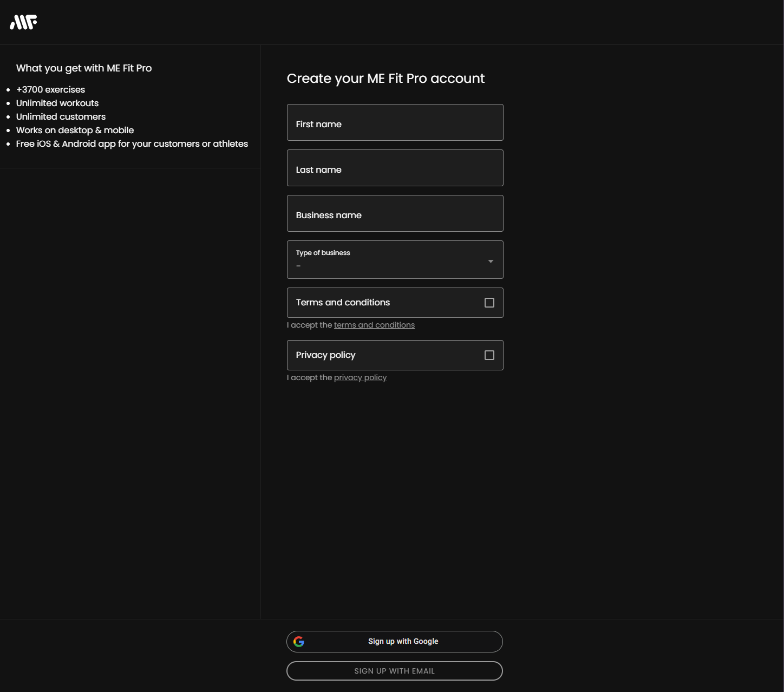This screenshot has height=692, width=784.
Task: Open the terms and conditions link
Action: 374,324
